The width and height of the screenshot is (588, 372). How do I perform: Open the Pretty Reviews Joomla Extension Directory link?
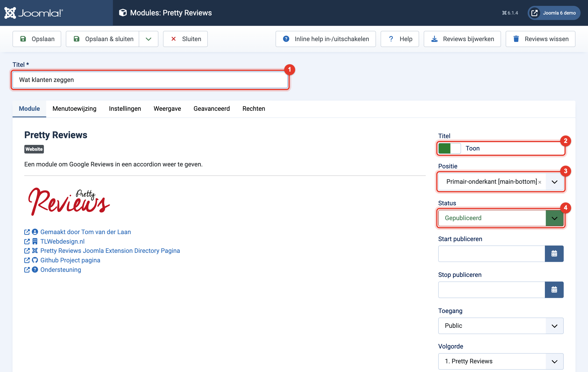(x=110, y=251)
